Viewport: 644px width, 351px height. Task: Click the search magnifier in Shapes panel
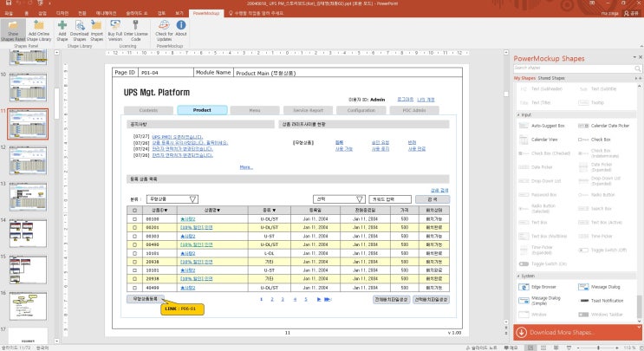tap(637, 68)
